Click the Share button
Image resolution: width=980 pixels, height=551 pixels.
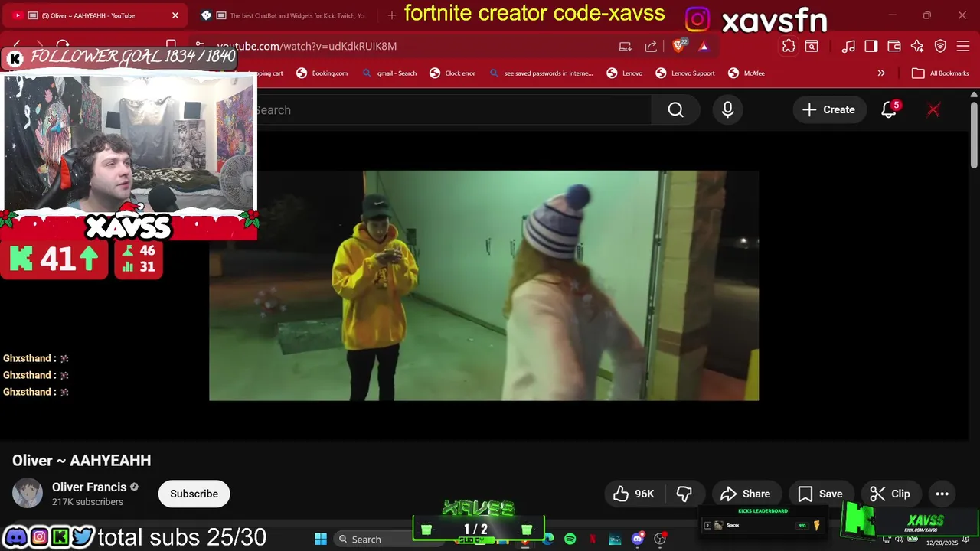pyautogui.click(x=745, y=494)
